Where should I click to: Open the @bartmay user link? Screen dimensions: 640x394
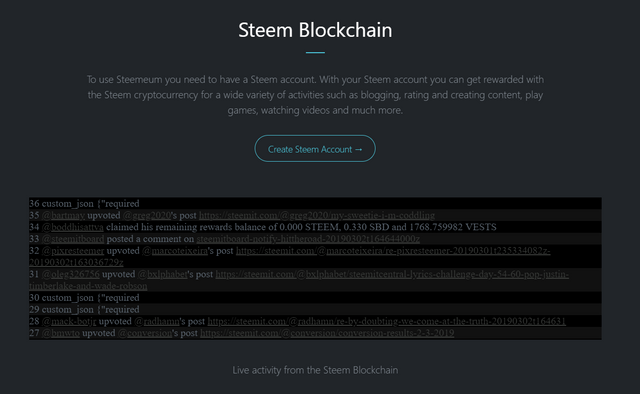click(63, 215)
